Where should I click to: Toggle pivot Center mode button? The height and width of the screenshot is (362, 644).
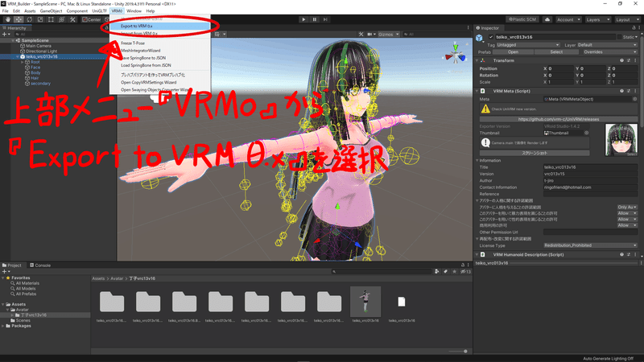[x=91, y=19]
